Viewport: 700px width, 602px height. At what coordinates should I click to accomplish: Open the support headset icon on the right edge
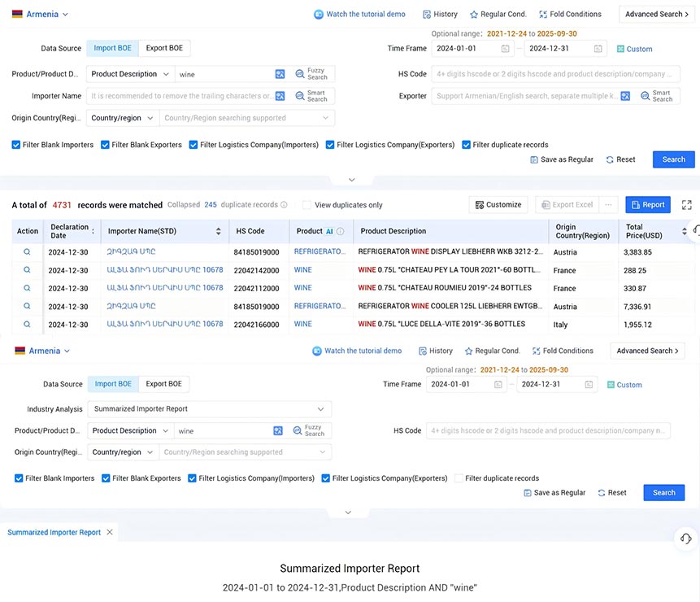(x=685, y=539)
